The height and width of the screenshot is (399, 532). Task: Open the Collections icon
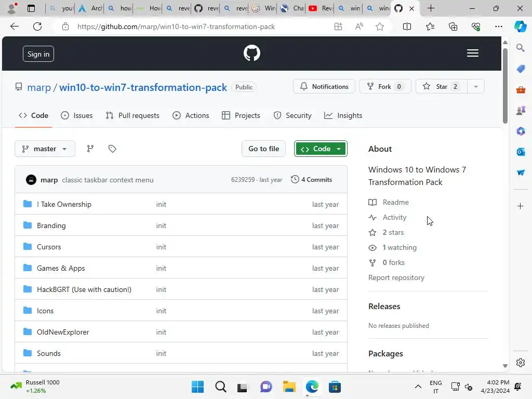click(x=453, y=26)
